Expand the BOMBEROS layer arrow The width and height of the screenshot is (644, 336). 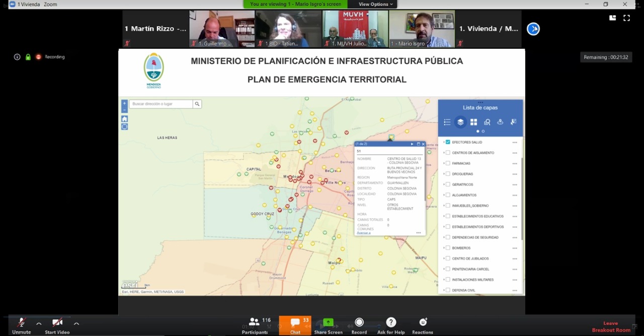tap(443, 248)
